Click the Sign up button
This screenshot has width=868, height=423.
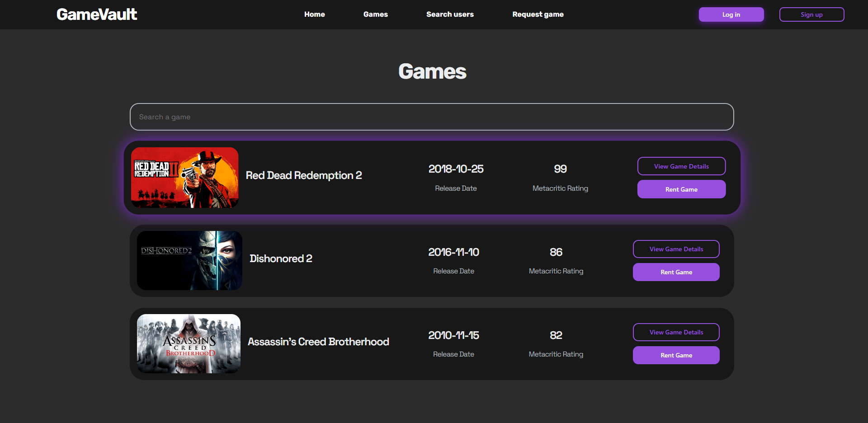tap(812, 14)
